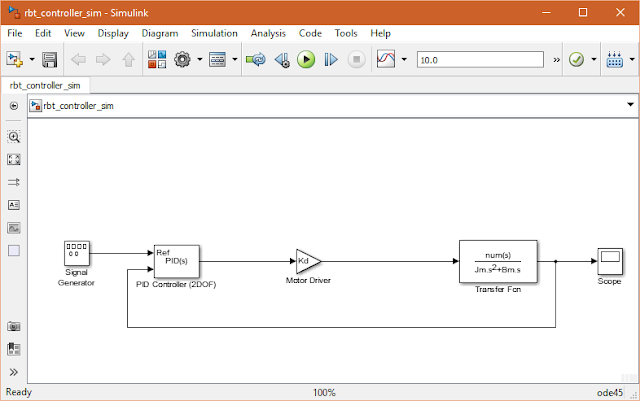
Task: Click the 100% zoom level in status bar
Action: [324, 392]
